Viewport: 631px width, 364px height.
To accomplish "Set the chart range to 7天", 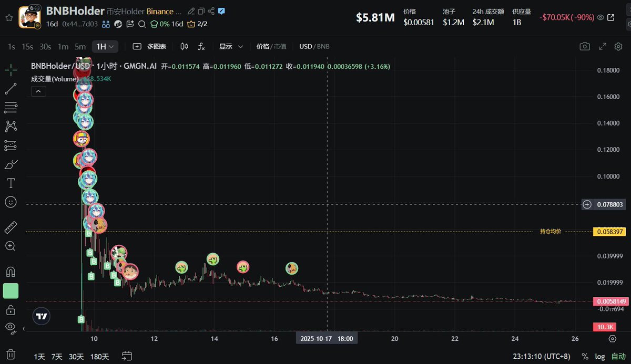I will coord(56,357).
